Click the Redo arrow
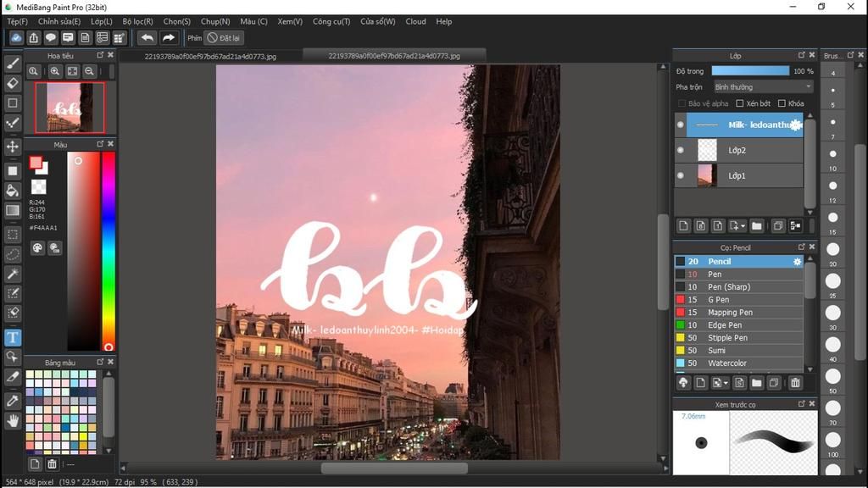Viewport: 868px width, 488px height. coord(169,37)
